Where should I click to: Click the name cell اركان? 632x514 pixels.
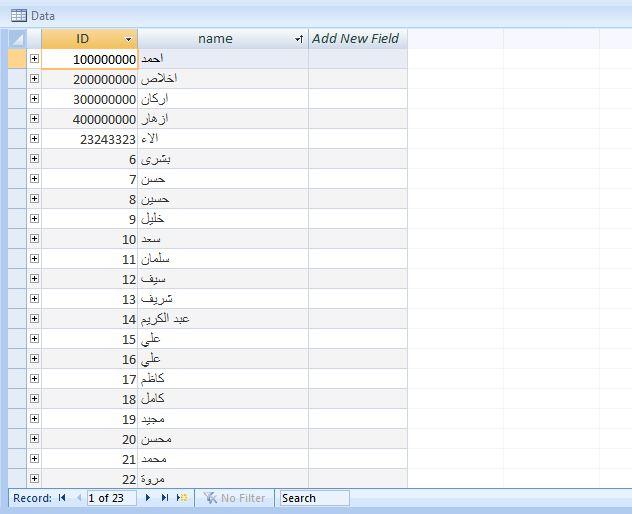click(223, 99)
